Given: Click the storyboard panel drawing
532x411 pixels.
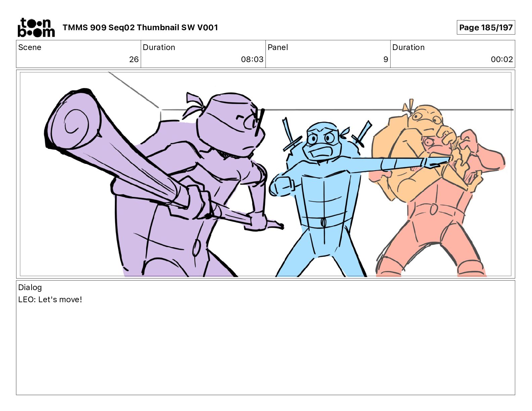Looking at the screenshot, I should 266,174.
